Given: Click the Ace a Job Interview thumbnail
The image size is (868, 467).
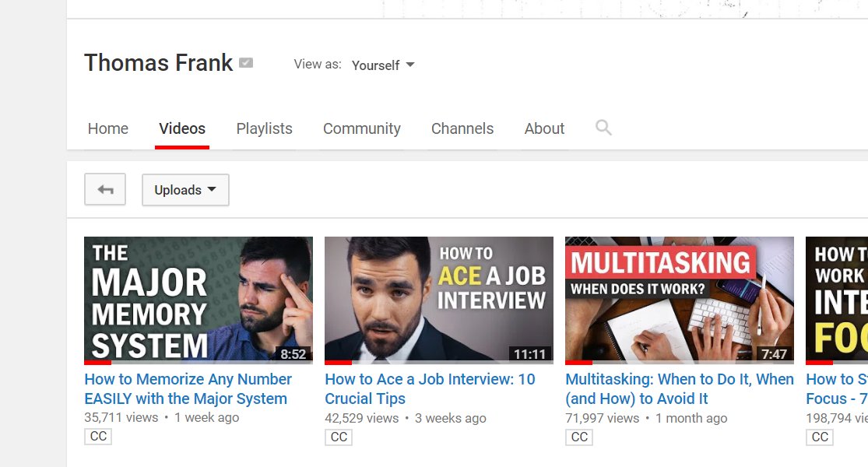Looking at the screenshot, I should [x=439, y=300].
